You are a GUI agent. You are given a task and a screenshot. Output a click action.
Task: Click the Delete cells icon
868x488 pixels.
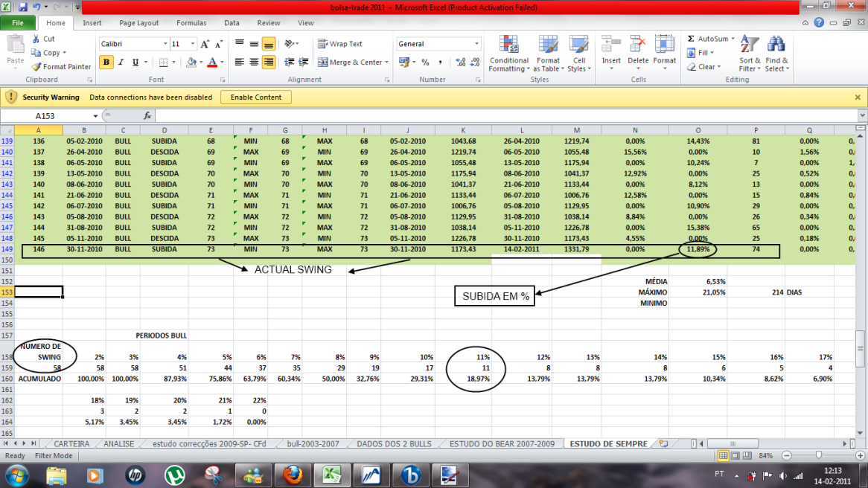point(638,45)
